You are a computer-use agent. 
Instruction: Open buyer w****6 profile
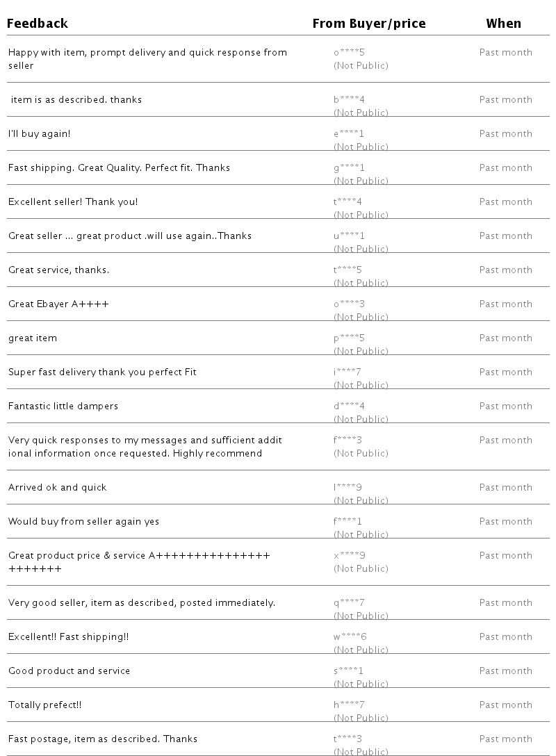[x=350, y=636]
